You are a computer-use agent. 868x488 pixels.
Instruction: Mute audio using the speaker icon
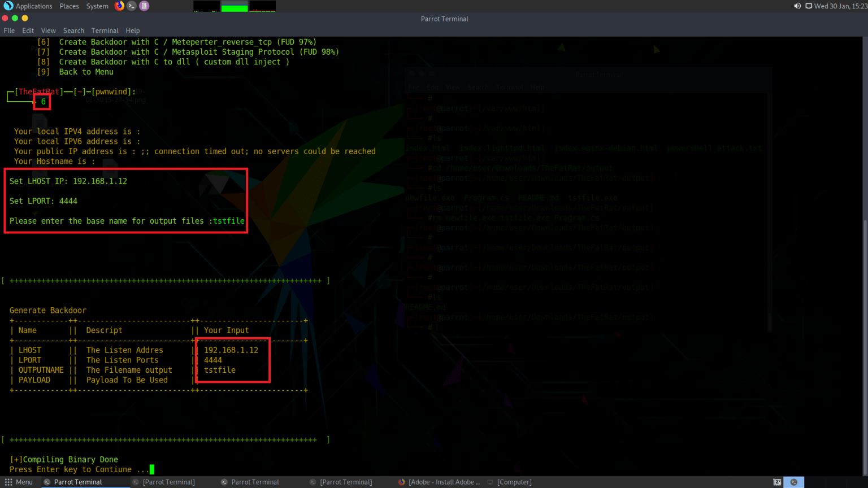tap(797, 6)
